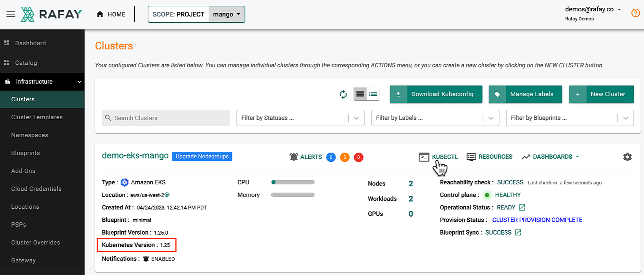Open Blueprint Sync external link icon
644x275 pixels.
(x=518, y=232)
